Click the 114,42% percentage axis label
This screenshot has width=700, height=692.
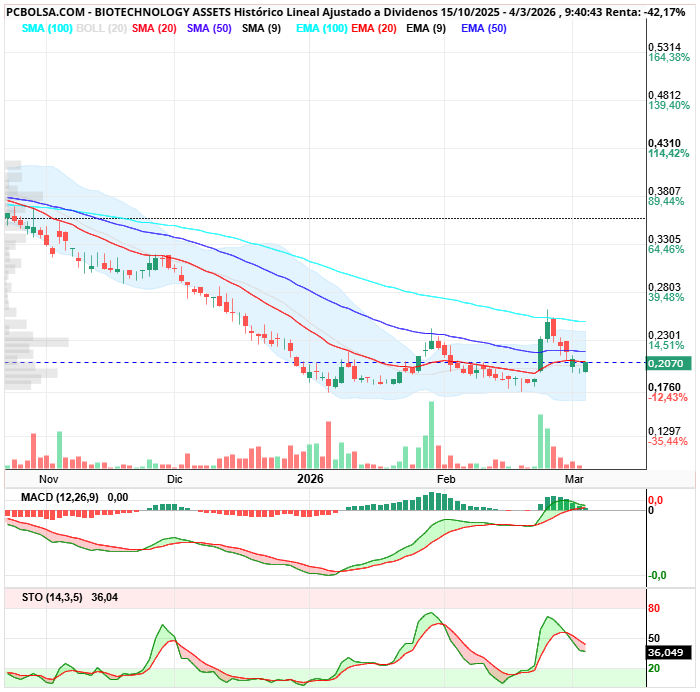pos(669,154)
